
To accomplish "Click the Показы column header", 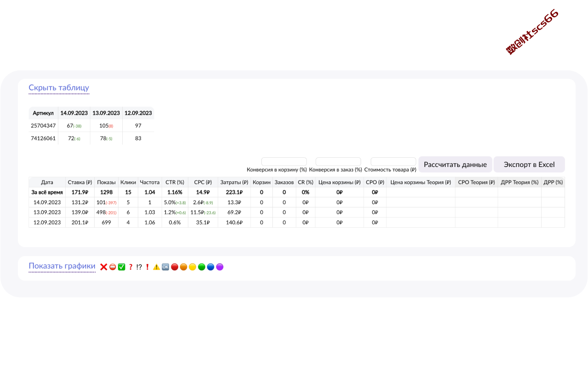I will coord(107,182).
